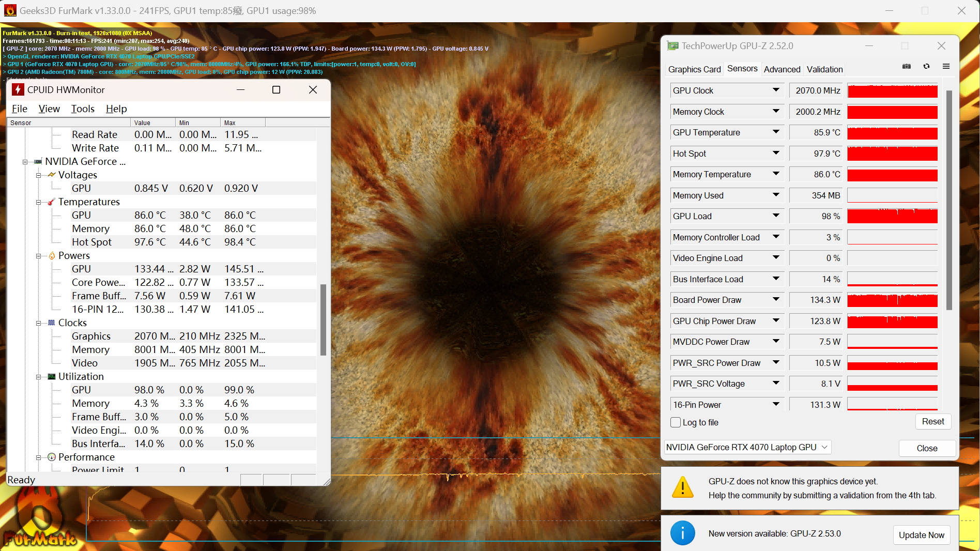This screenshot has height=551, width=980.
Task: Click the Sensor column header
Action: pyautogui.click(x=69, y=123)
